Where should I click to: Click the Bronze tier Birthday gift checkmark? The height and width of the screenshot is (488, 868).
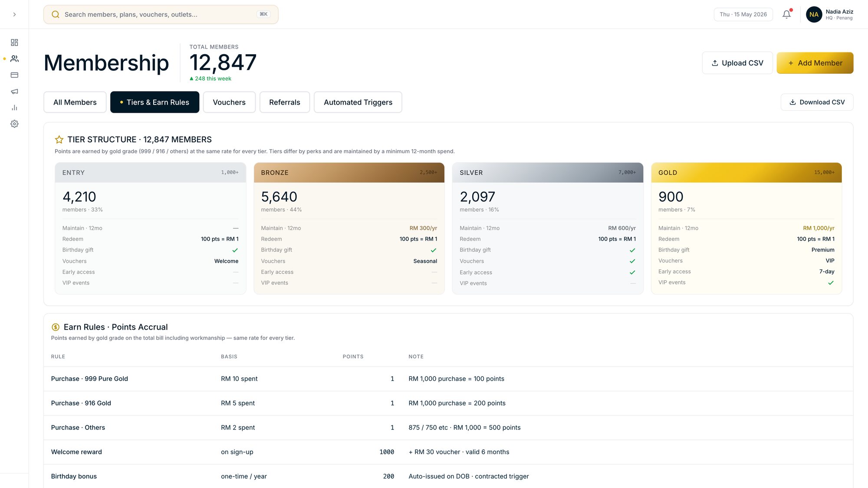pyautogui.click(x=434, y=250)
